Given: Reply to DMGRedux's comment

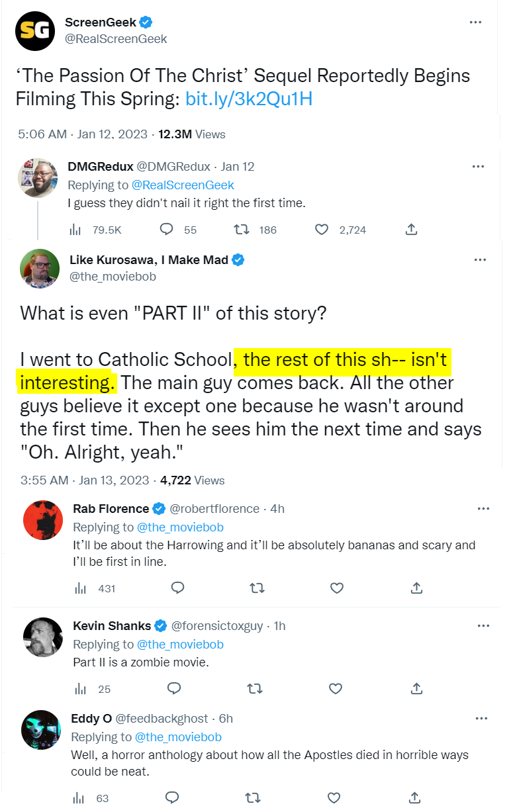Looking at the screenshot, I should pyautogui.click(x=167, y=230).
